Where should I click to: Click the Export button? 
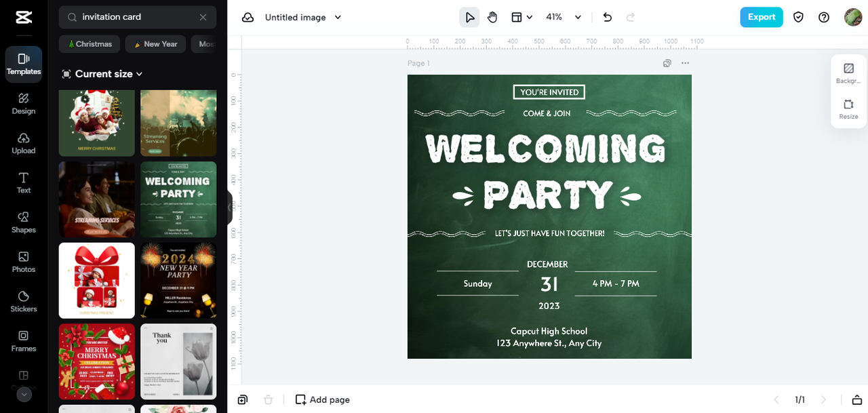[762, 17]
